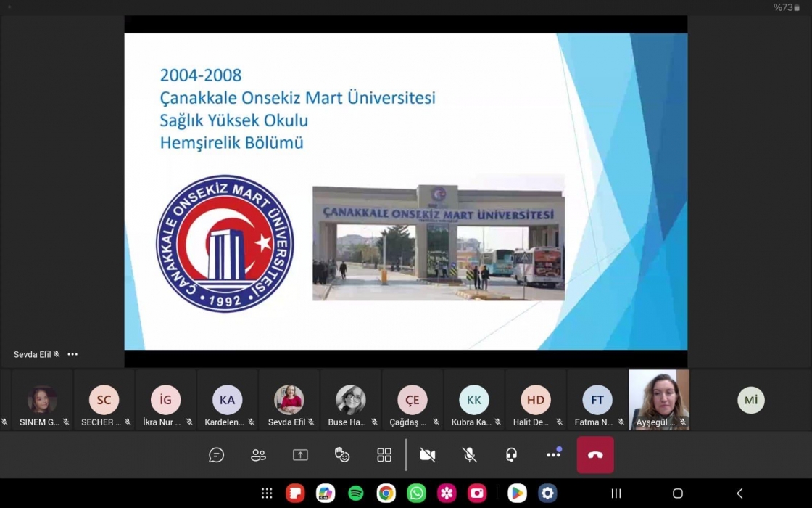Select Ayşegül's video tile
This screenshot has width=812, height=508.
click(x=659, y=400)
